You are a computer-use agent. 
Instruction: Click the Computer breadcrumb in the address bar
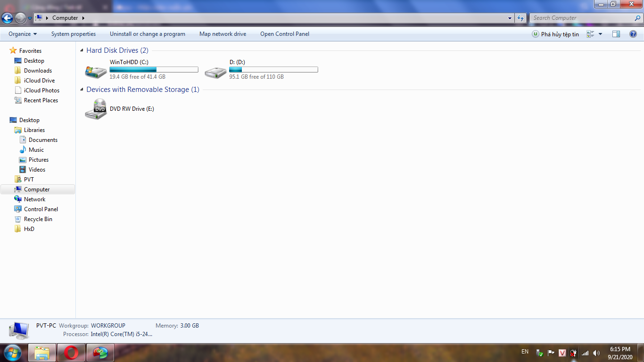point(65,18)
